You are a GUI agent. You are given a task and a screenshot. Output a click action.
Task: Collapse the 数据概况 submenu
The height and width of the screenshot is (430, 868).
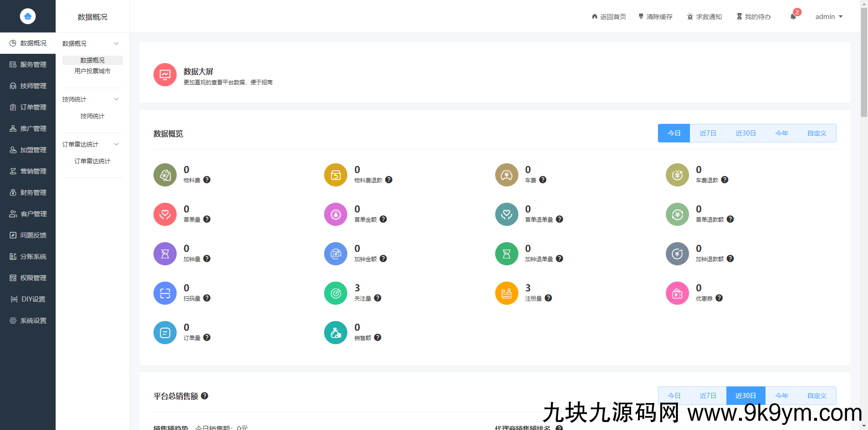116,43
